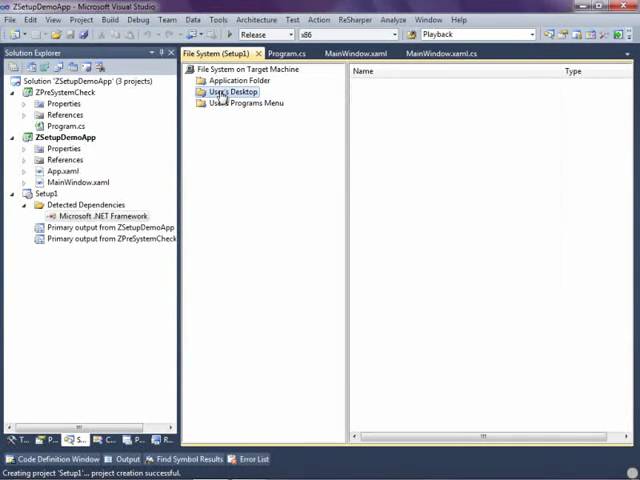
Task: Click the Navigate Backward toolbar icon
Action: click(x=191, y=35)
